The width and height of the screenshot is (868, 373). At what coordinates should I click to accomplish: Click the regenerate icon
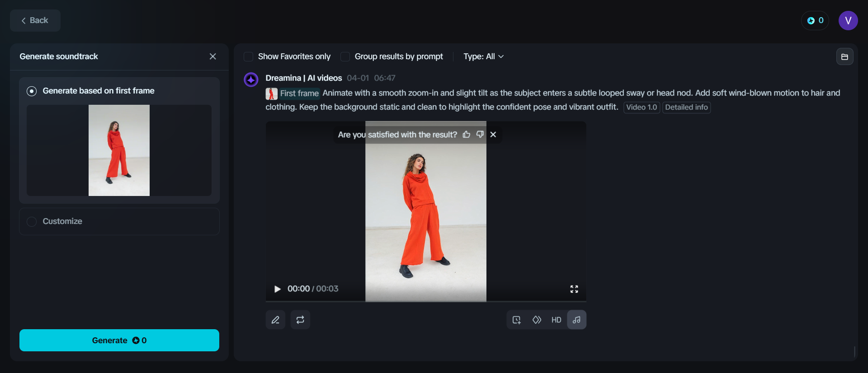pos(300,320)
